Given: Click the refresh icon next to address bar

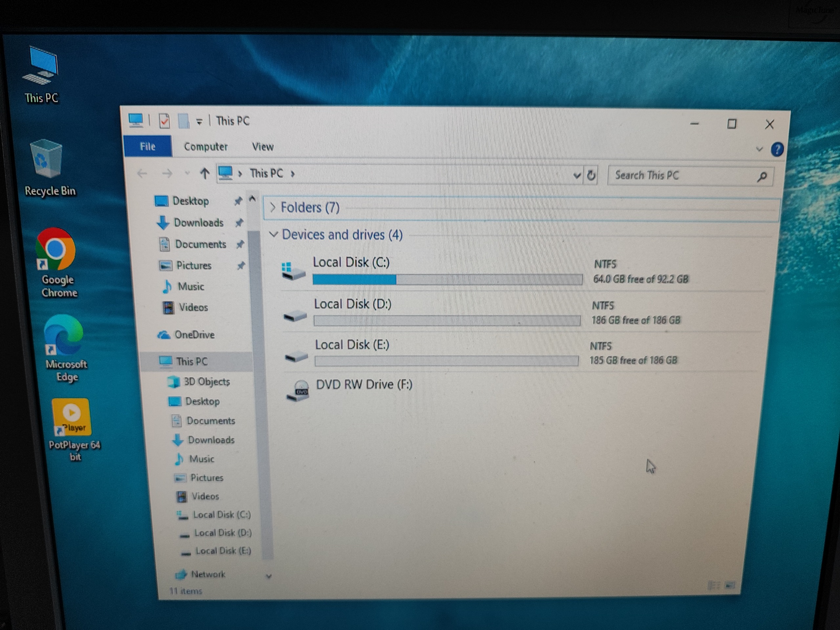Looking at the screenshot, I should (x=591, y=175).
